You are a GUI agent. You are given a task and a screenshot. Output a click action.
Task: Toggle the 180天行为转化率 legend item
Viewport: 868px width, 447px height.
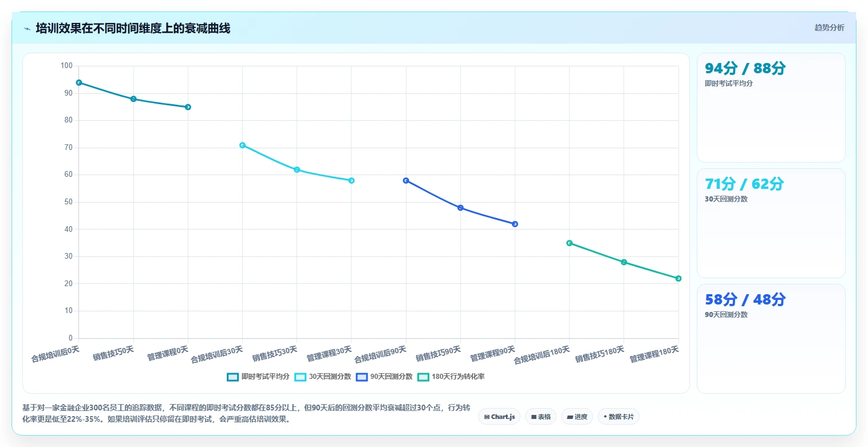click(x=451, y=377)
